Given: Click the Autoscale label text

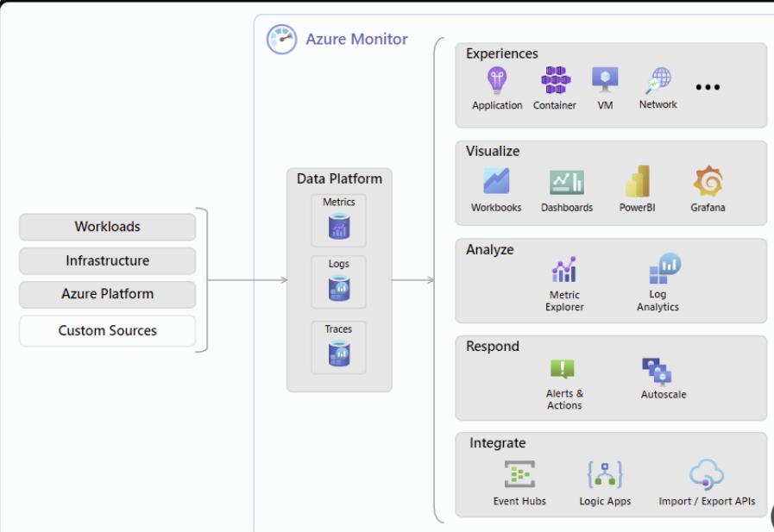Looking at the screenshot, I should [664, 394].
